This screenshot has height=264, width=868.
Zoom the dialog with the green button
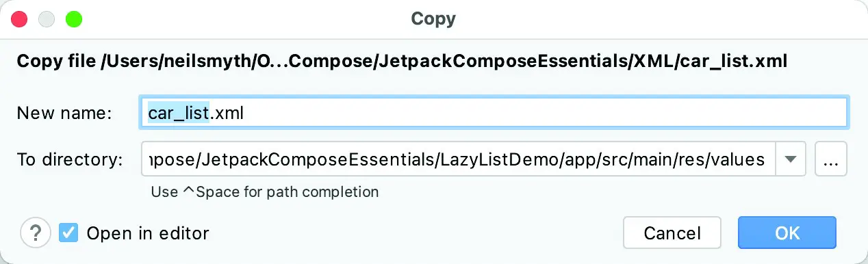click(74, 19)
